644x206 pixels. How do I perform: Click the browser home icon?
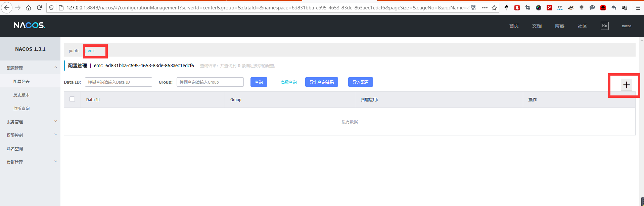pos(29,7)
